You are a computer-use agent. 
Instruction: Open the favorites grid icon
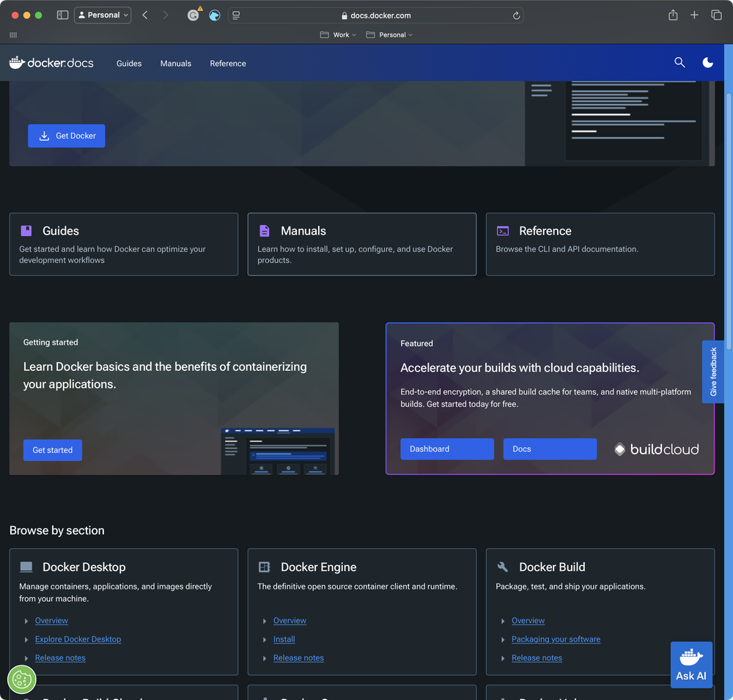click(13, 34)
